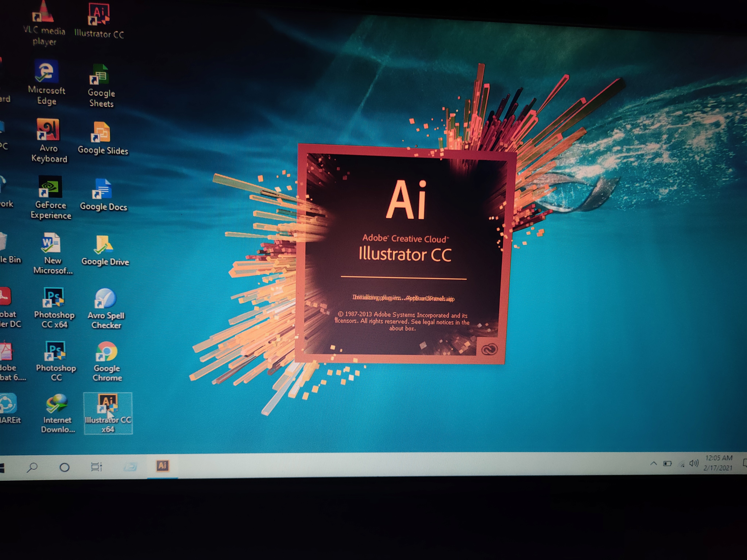747x560 pixels.
Task: Select the Google Slides shortcut
Action: [103, 138]
